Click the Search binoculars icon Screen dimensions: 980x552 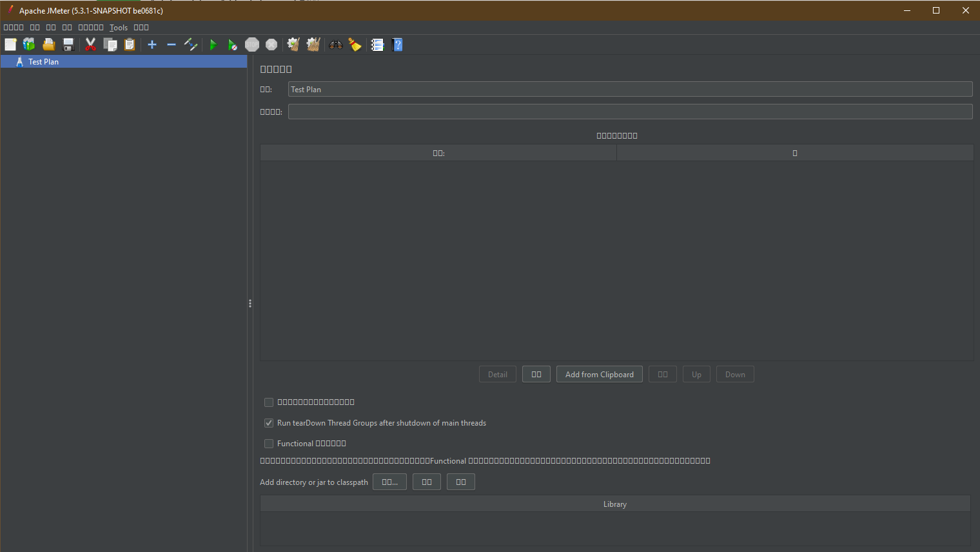pos(335,44)
